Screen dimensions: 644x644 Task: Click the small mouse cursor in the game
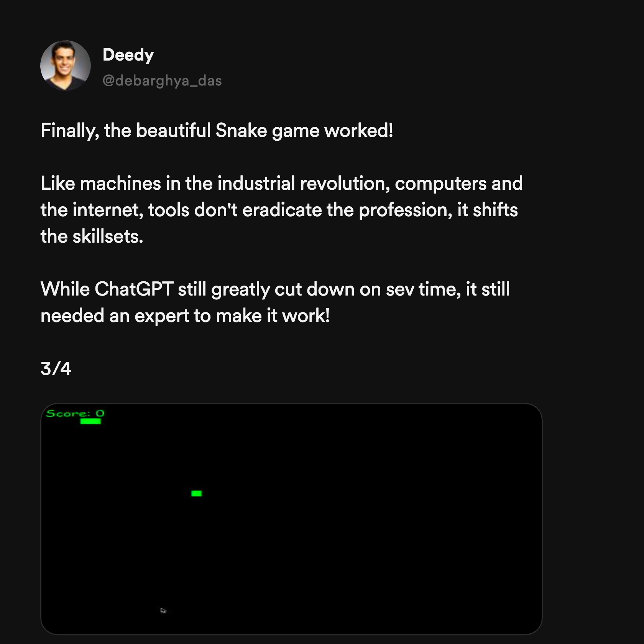[x=163, y=610]
